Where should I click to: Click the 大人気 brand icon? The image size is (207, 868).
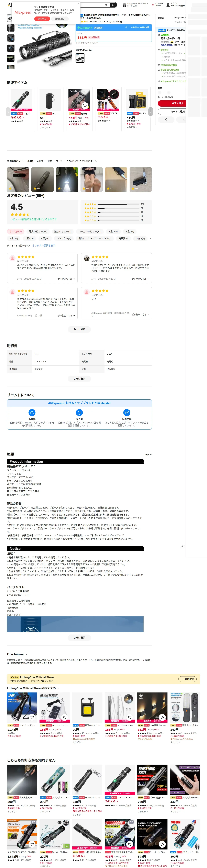[x=79, y=412]
